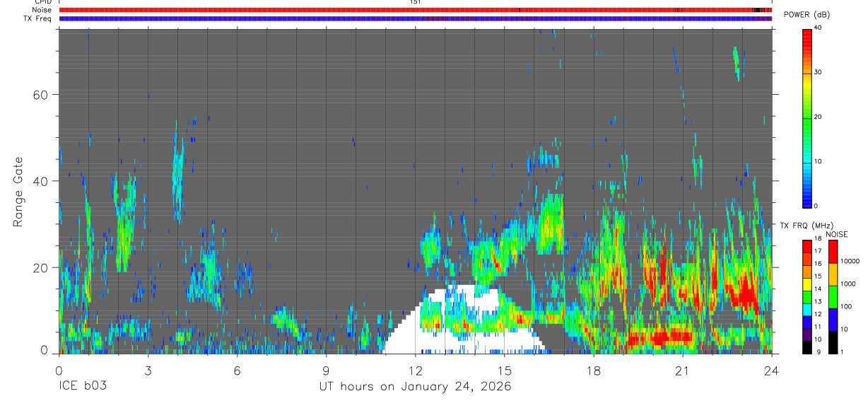Image resolution: width=868 pixels, height=401 pixels.
Task: Click 'UT hours on January 24, 2026' label
Action: point(415,386)
